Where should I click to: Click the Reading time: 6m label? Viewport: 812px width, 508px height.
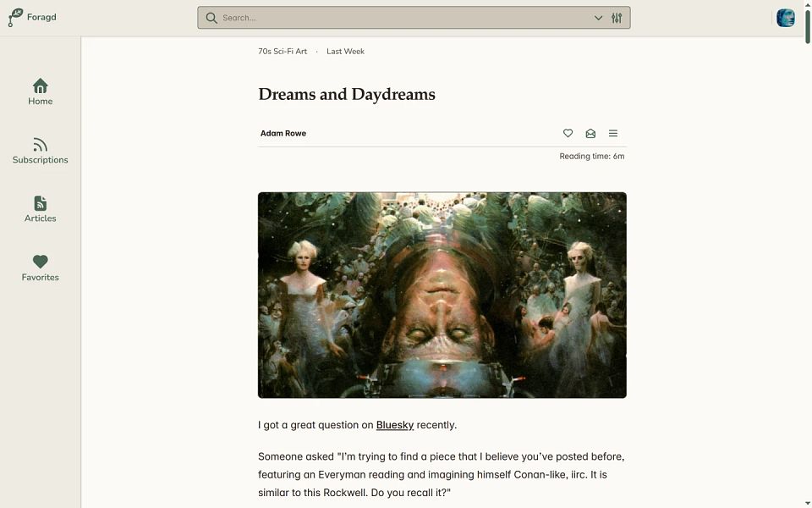click(x=592, y=156)
